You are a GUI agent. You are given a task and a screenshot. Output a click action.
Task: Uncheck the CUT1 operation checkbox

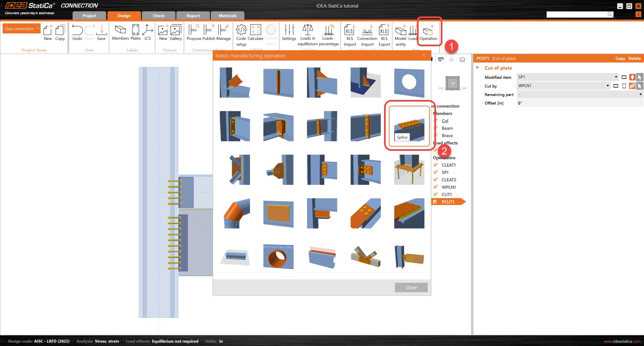435,194
